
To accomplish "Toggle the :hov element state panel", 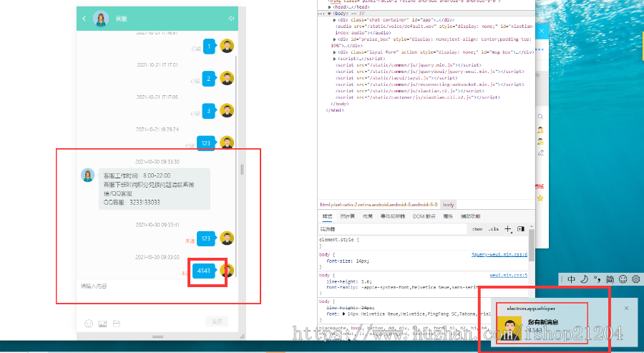I will coord(477,229).
